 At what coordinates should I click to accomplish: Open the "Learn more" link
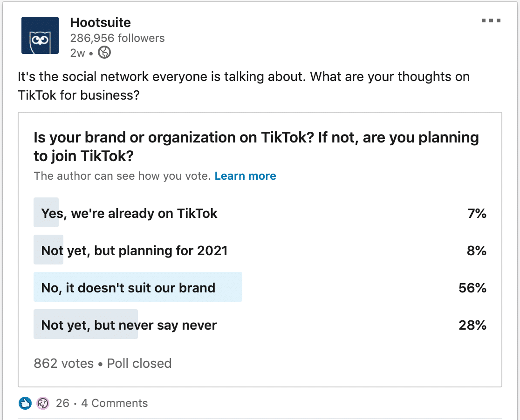point(245,176)
